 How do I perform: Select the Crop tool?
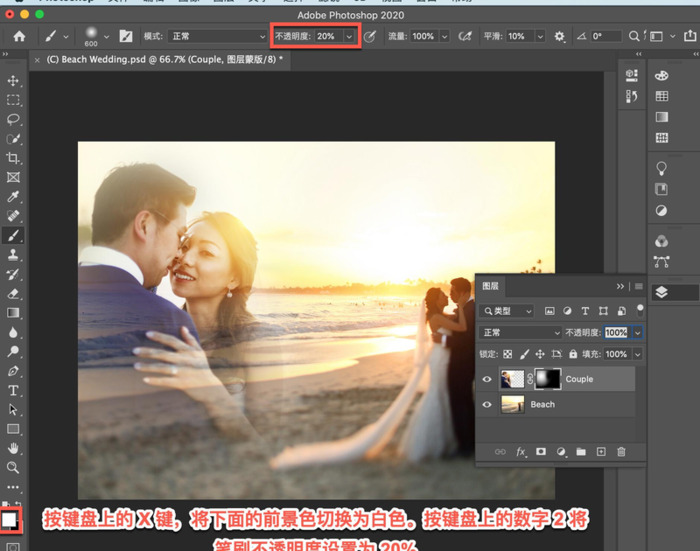click(x=13, y=158)
